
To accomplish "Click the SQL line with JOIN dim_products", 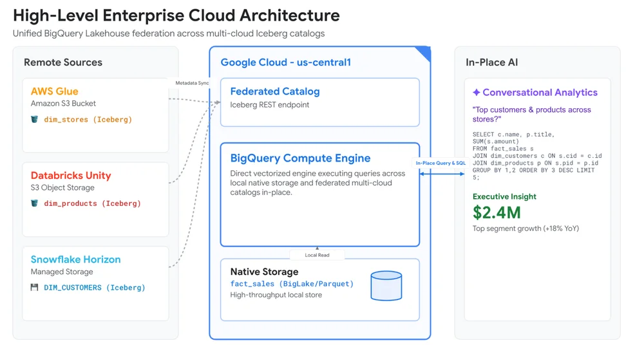I will [x=535, y=163].
